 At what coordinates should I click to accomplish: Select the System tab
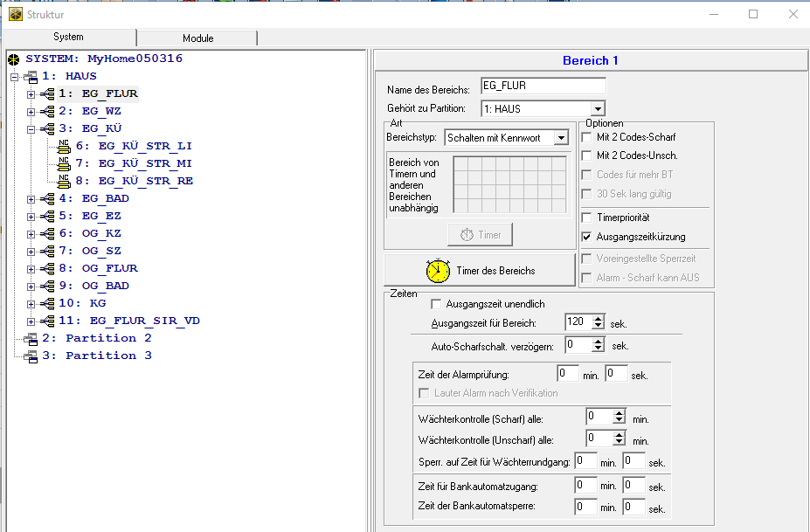click(68, 38)
